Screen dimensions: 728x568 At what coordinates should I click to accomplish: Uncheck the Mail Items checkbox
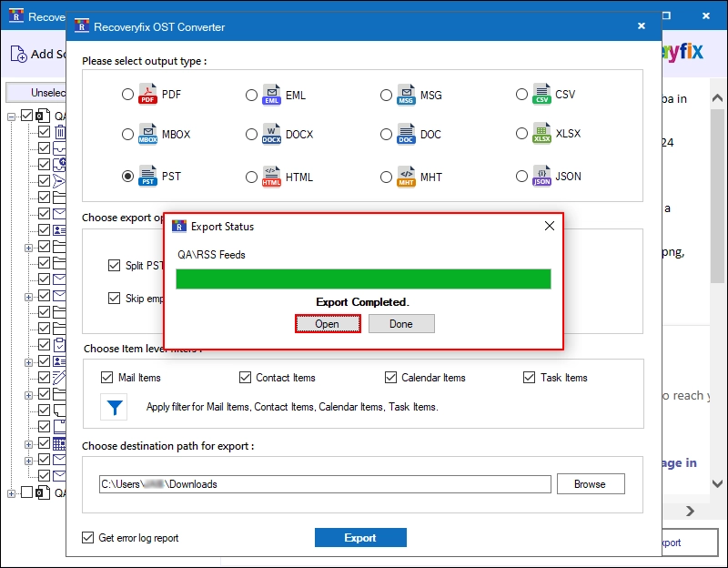106,377
